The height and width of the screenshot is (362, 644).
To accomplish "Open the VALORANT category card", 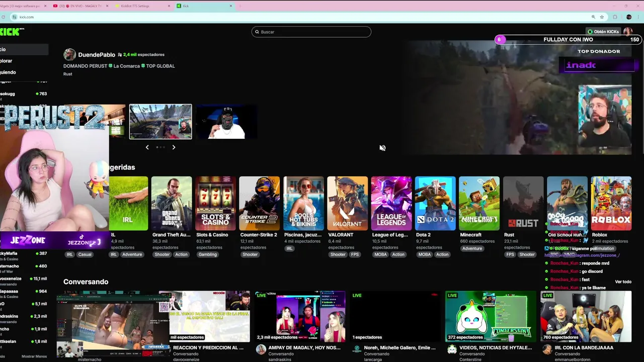I will [347, 203].
